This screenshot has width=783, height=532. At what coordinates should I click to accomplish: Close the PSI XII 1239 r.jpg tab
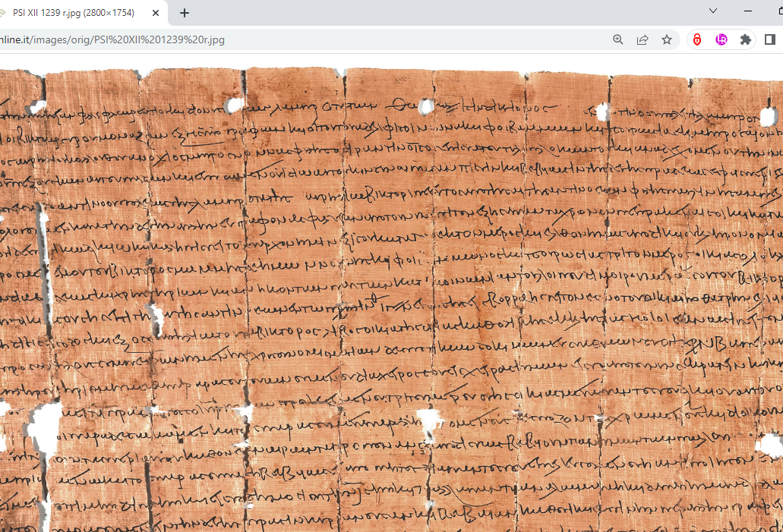tap(156, 13)
